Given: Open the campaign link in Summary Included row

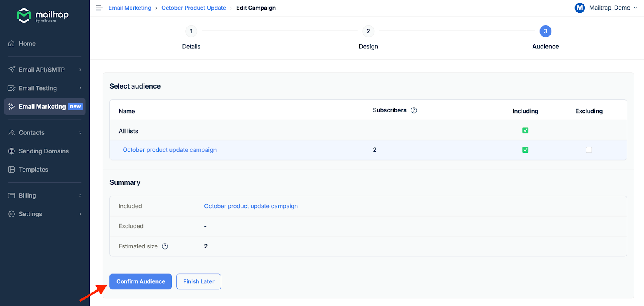Looking at the screenshot, I should click(x=251, y=206).
